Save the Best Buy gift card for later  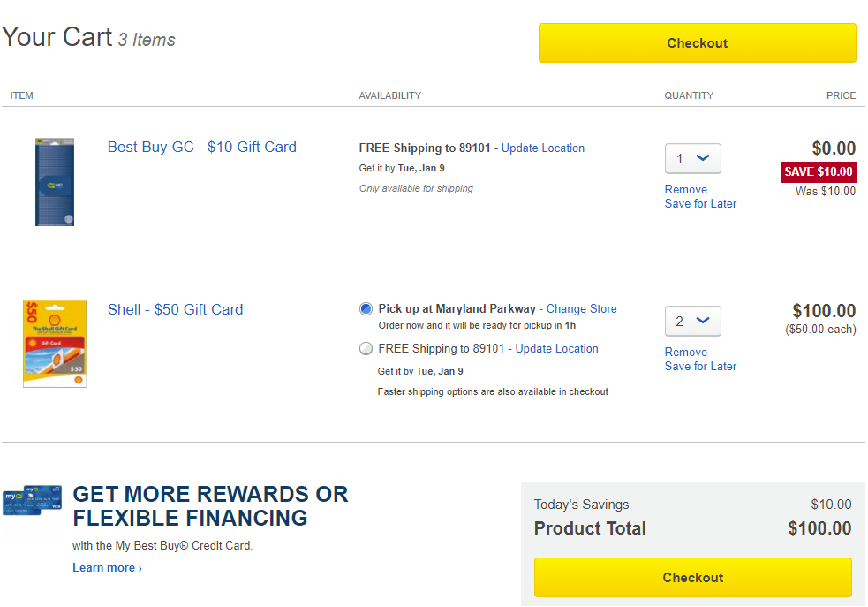(700, 204)
